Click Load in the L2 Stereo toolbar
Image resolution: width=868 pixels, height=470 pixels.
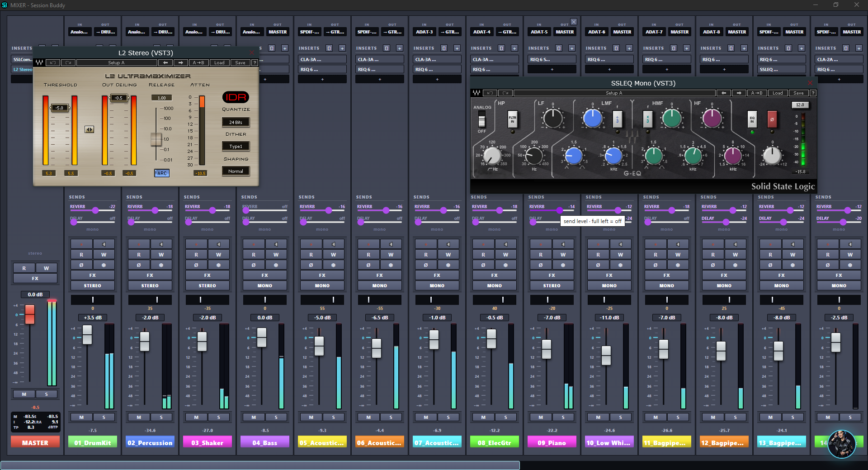point(219,63)
